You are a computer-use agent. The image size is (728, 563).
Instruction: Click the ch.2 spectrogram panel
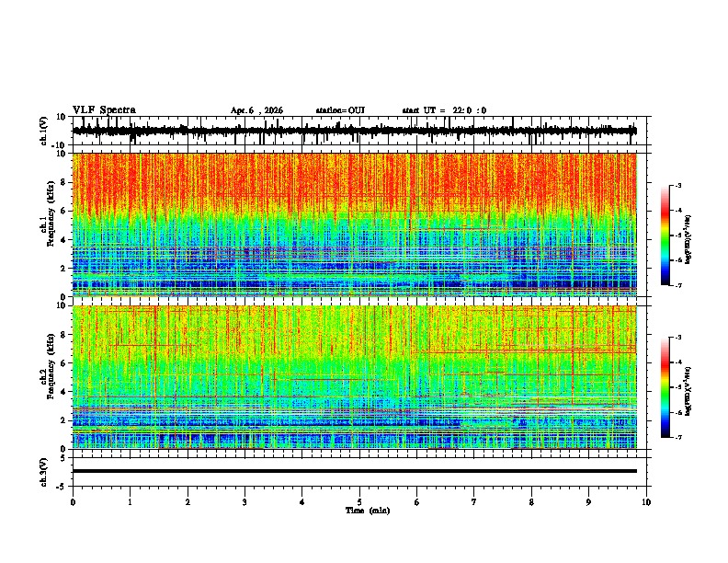(x=355, y=377)
